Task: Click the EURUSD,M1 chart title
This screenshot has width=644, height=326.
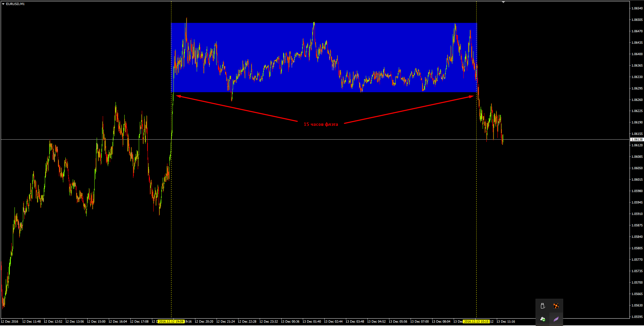Action: click(x=15, y=4)
